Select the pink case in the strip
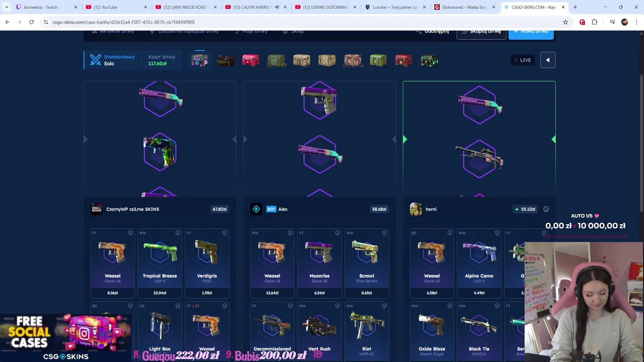The image size is (644, 362). click(x=251, y=60)
